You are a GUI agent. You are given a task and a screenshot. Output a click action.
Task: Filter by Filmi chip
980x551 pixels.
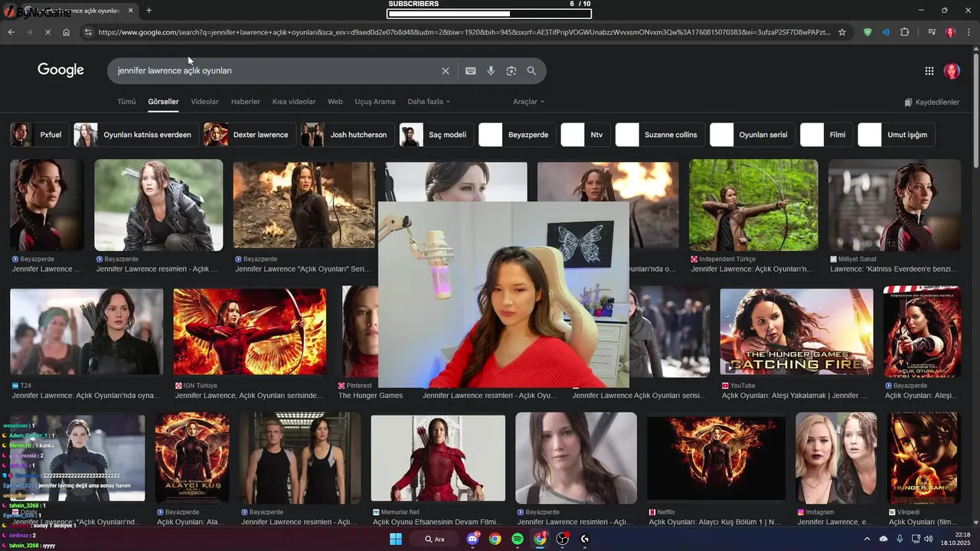coord(827,135)
